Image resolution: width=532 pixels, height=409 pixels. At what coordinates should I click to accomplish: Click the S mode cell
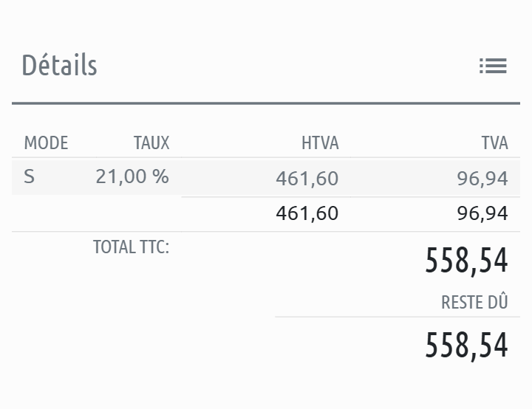(30, 177)
